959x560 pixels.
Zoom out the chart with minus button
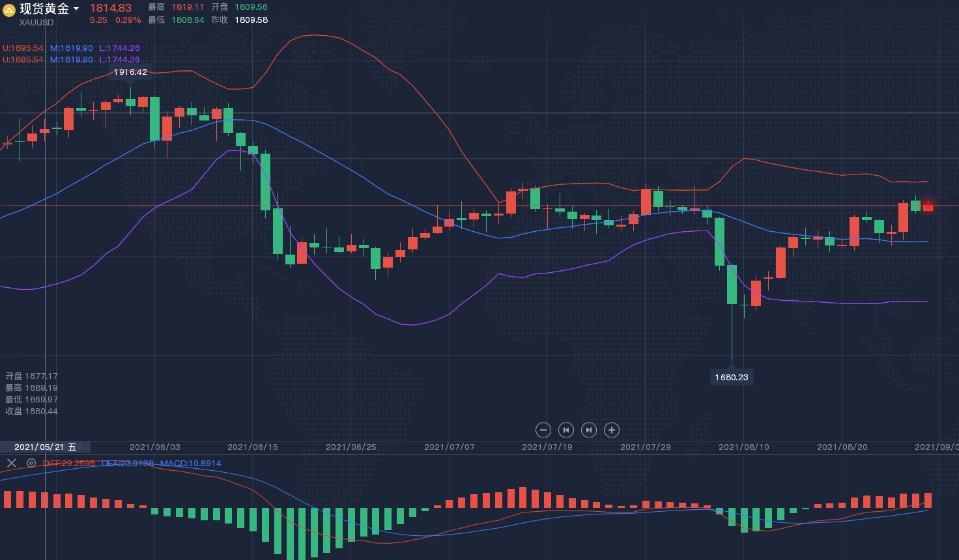(x=543, y=430)
